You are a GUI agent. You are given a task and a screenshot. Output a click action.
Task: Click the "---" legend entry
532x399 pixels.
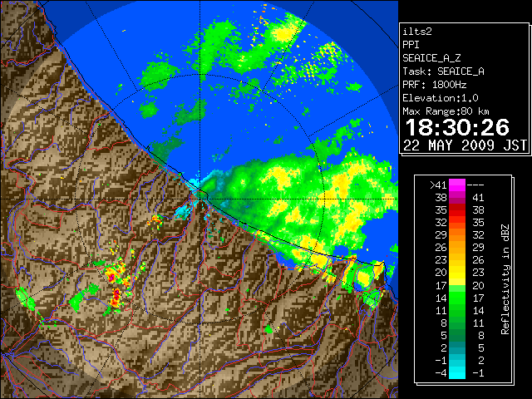475,185
